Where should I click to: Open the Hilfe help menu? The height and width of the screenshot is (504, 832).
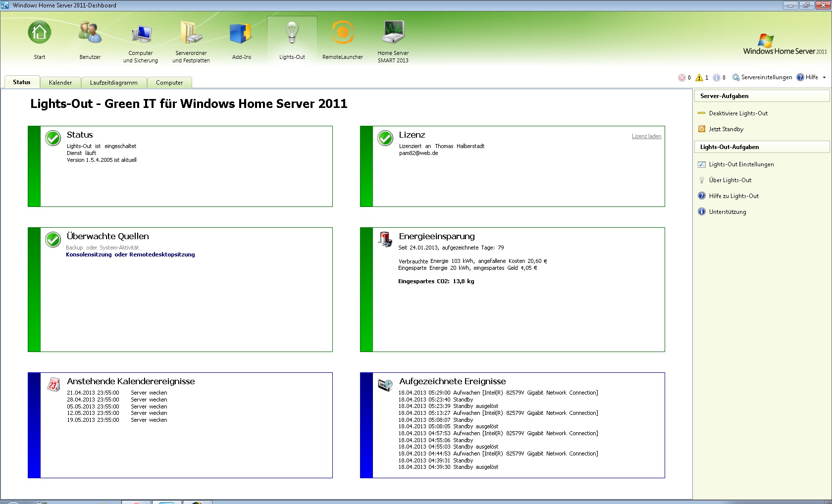[x=807, y=77]
